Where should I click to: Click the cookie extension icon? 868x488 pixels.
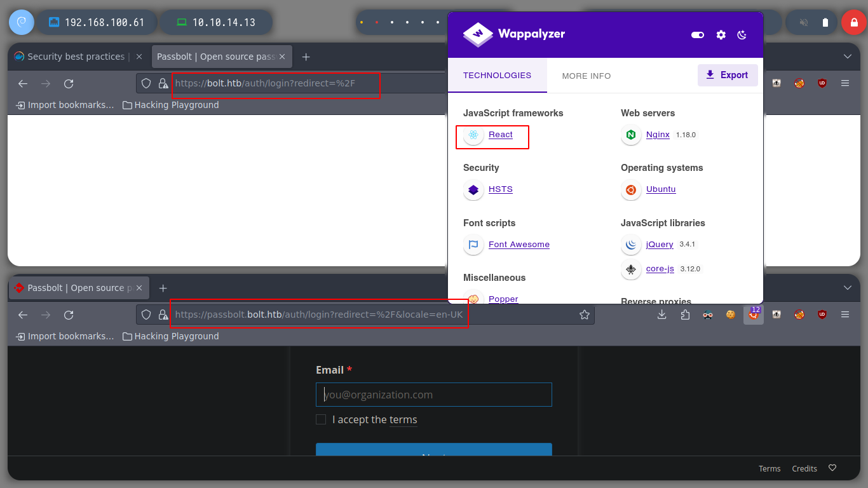pos(731,315)
